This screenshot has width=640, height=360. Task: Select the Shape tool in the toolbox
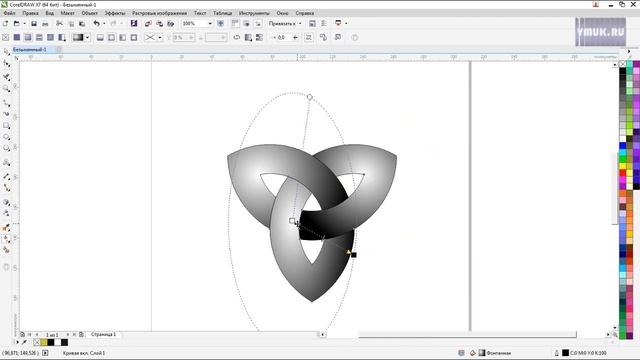click(x=6, y=64)
